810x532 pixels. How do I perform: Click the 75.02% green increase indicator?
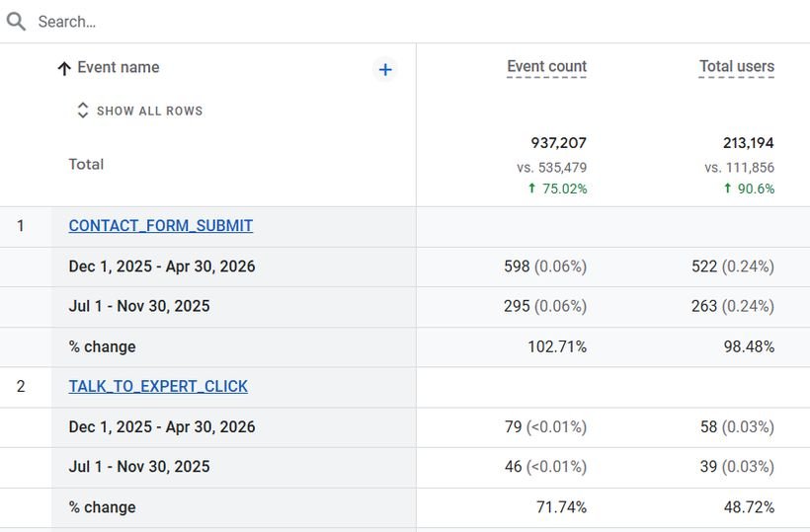pos(557,189)
